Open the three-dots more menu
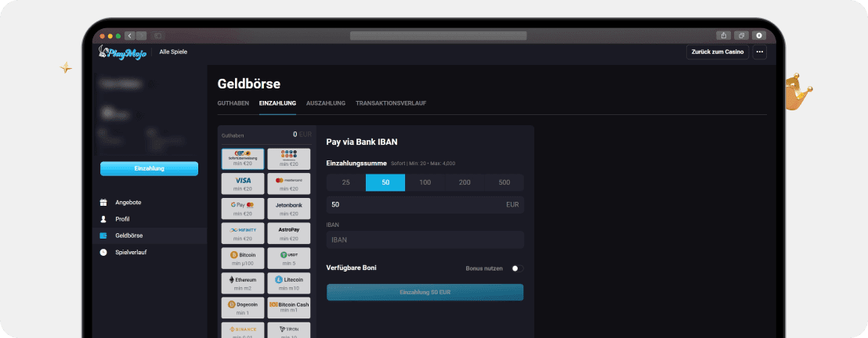 point(760,52)
